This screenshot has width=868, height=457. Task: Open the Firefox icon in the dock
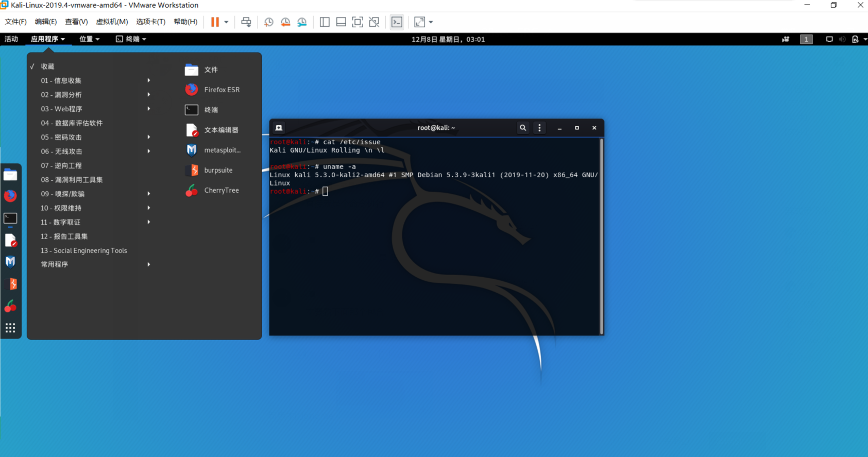tap(10, 196)
